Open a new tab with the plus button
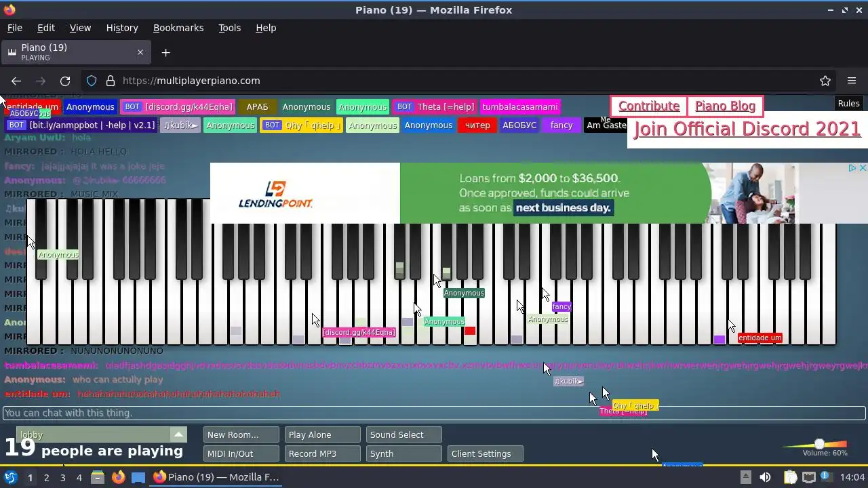 click(x=165, y=52)
